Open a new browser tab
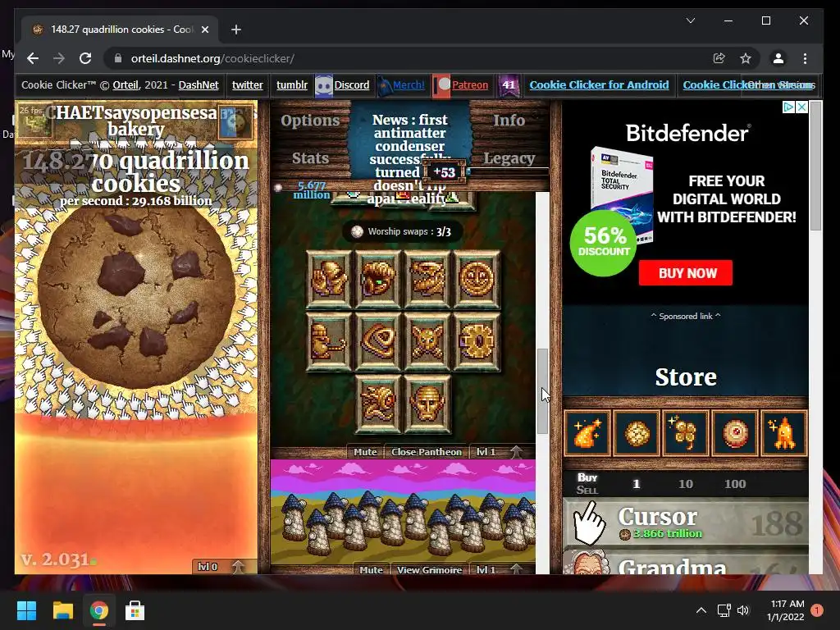Image resolution: width=840 pixels, height=630 pixels. [235, 30]
